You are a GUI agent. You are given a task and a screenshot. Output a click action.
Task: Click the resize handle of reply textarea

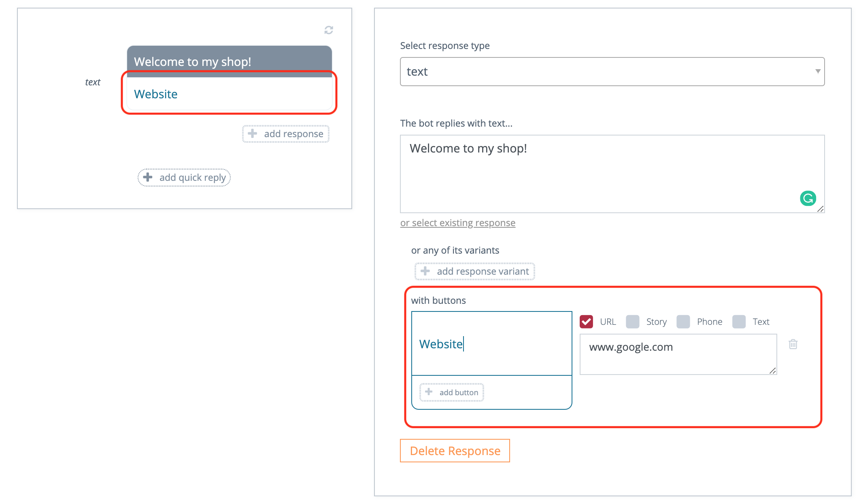tap(821, 209)
